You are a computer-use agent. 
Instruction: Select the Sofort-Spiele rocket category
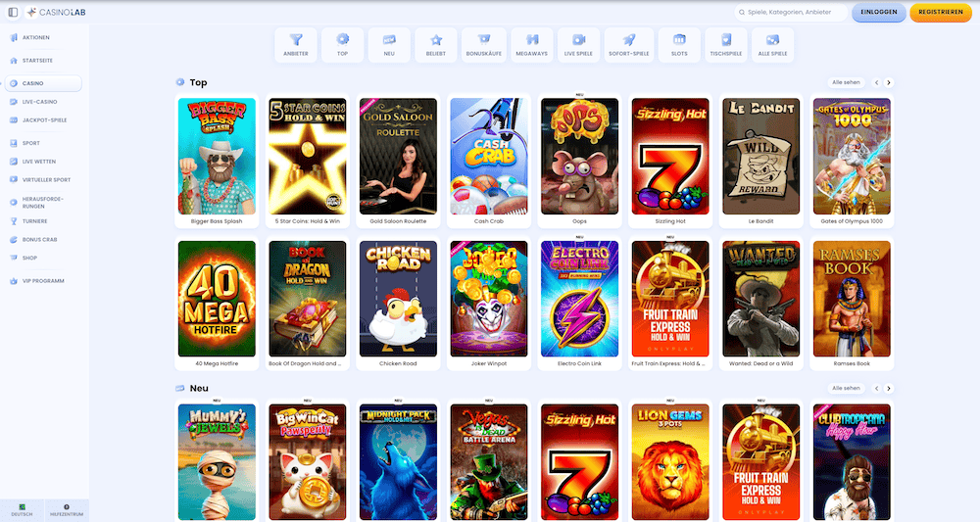tap(629, 45)
